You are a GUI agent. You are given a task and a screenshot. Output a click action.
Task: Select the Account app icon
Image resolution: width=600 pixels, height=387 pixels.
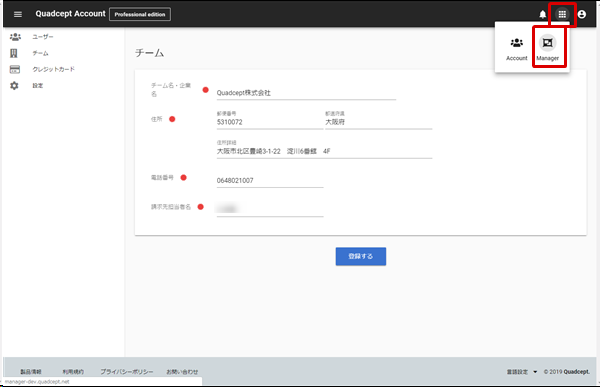coord(517,42)
